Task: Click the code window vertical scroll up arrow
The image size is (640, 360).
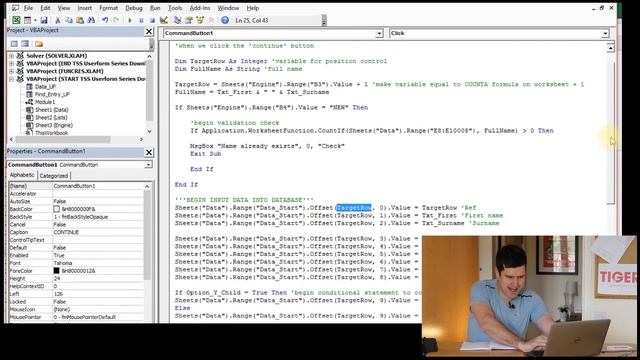Action: click(611, 48)
